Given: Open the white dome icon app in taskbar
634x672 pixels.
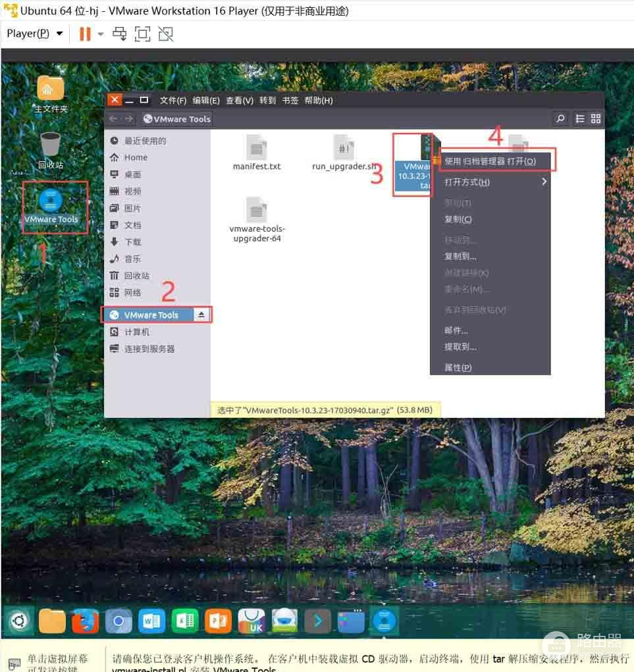Looking at the screenshot, I should click(x=284, y=621).
